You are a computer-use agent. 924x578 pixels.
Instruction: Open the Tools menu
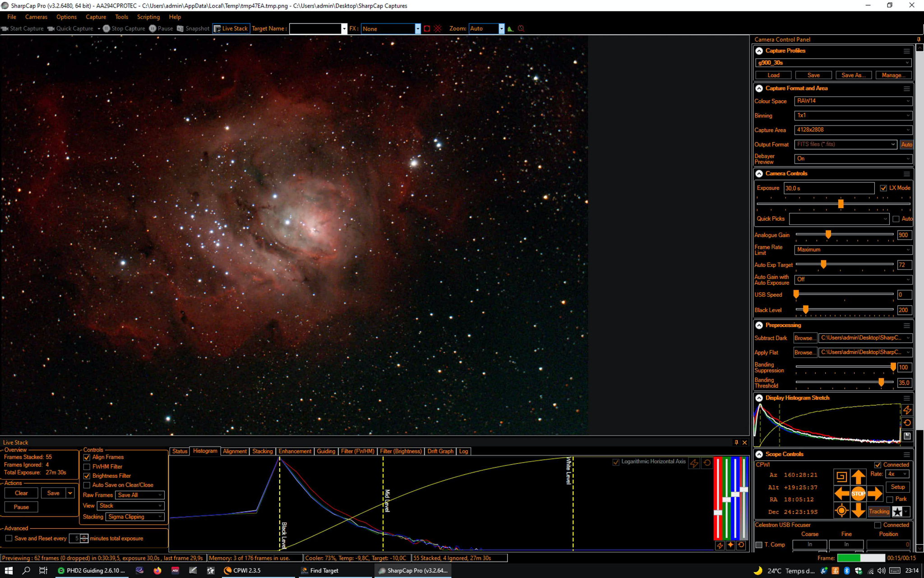[x=121, y=17]
